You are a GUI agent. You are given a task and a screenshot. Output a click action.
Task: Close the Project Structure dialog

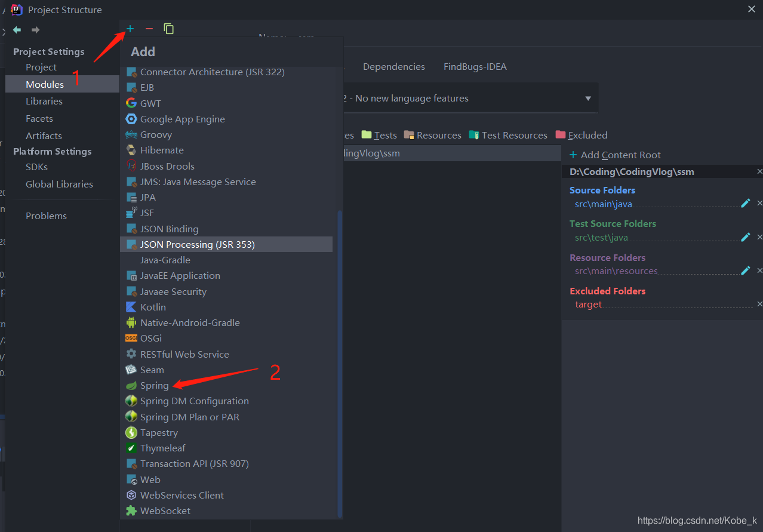752,9
